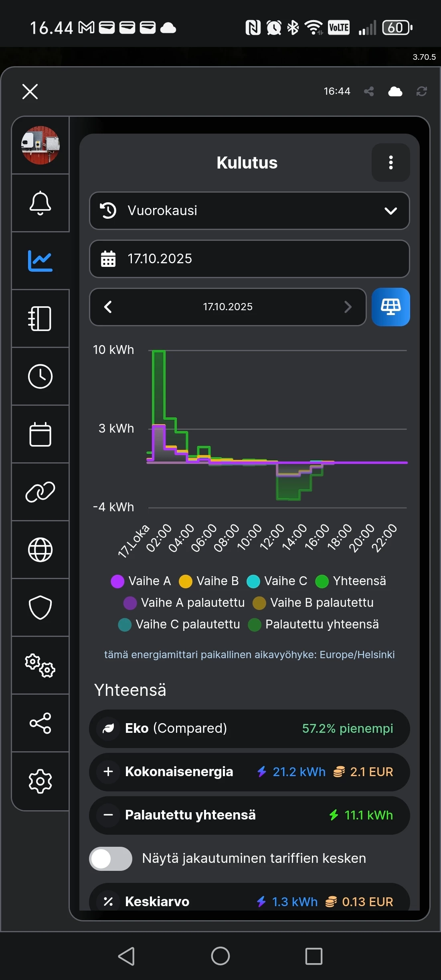Expand the Kokonaisenergia row

(x=108, y=772)
